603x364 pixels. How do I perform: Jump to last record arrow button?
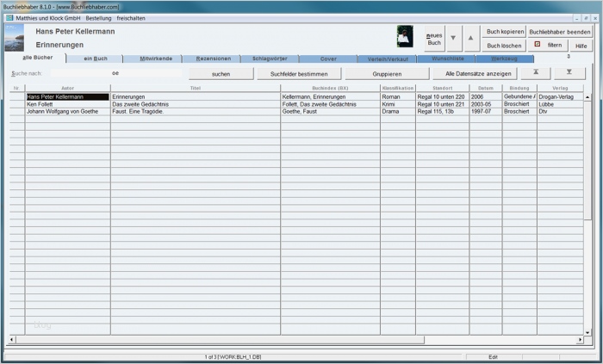coord(569,73)
